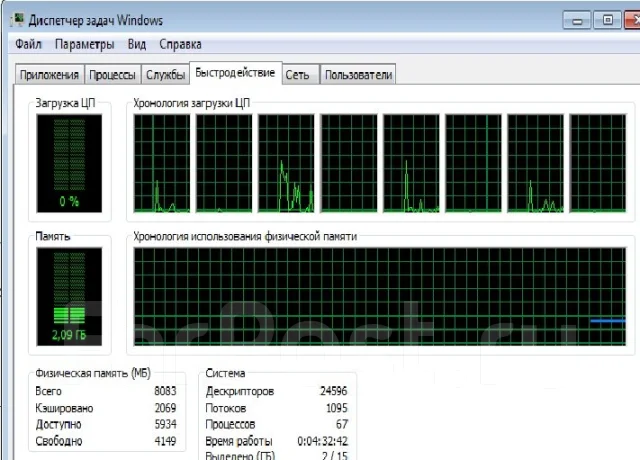Switch to the Процессы tab

pyautogui.click(x=112, y=75)
